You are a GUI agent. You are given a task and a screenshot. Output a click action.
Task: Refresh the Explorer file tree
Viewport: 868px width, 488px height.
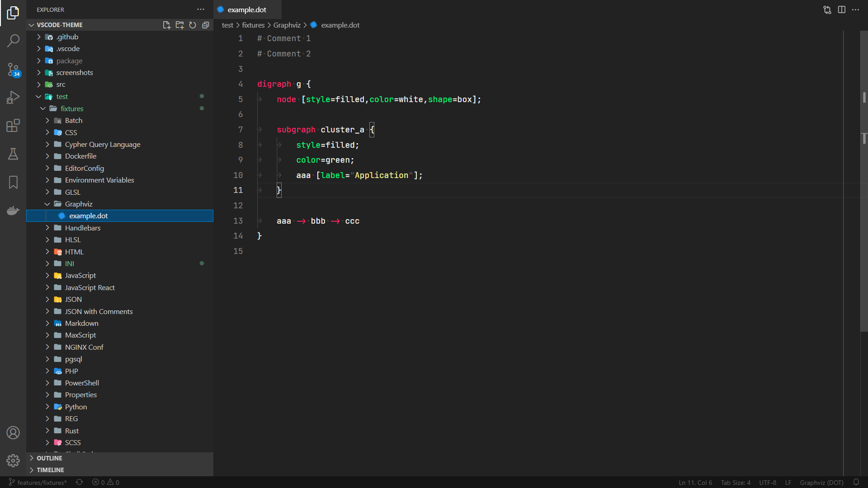coord(193,25)
